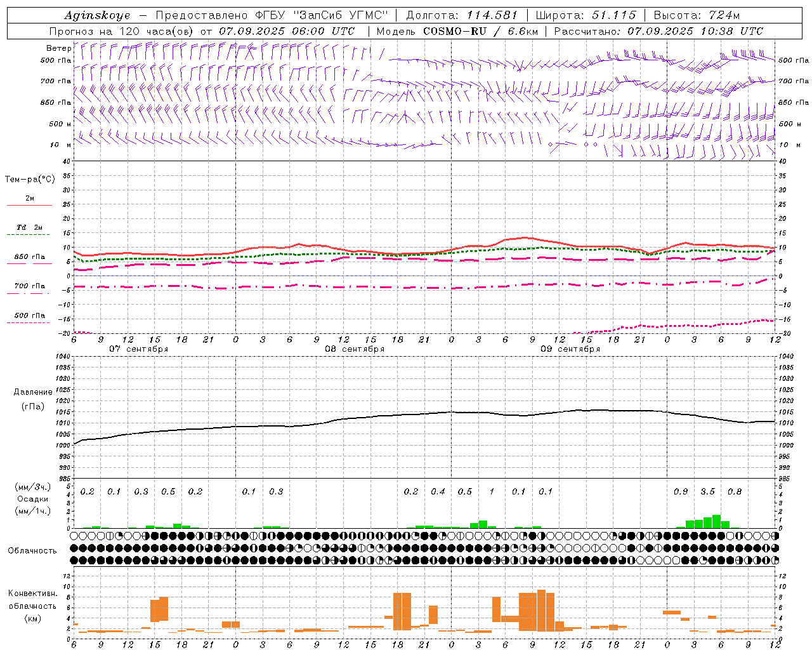Click the precipitation total '0.9'

[681, 491]
